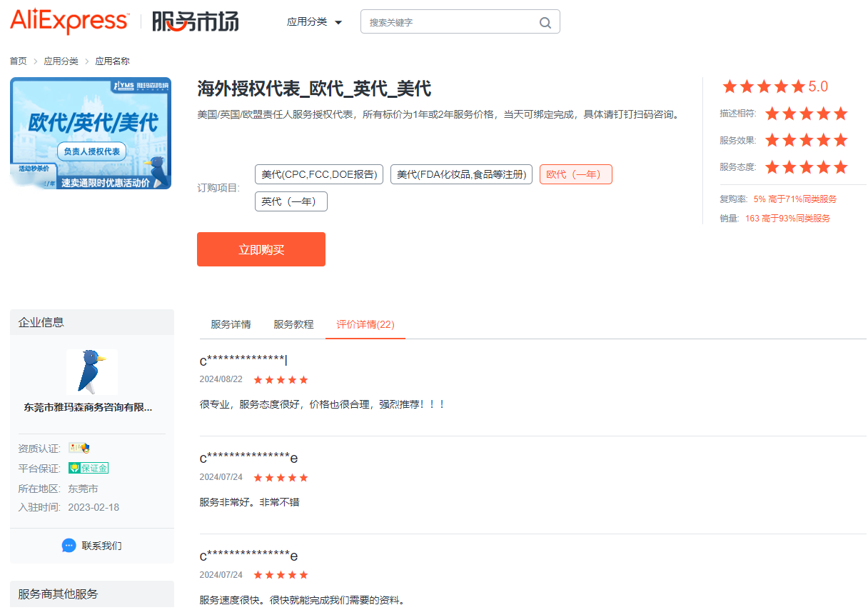Click the 2024/08/22 review date
The width and height of the screenshot is (868, 615).
pyautogui.click(x=221, y=379)
